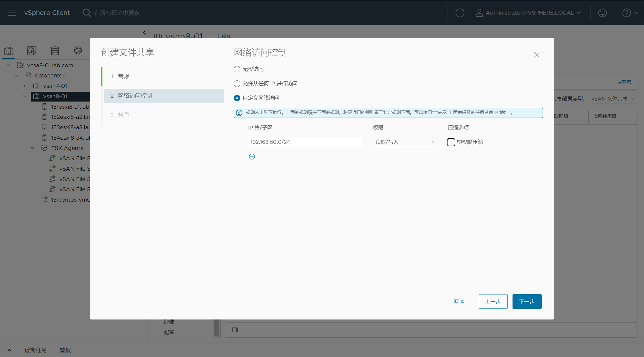Click the add rule plus icon
Screen dimensions: 644x357
coord(252,157)
